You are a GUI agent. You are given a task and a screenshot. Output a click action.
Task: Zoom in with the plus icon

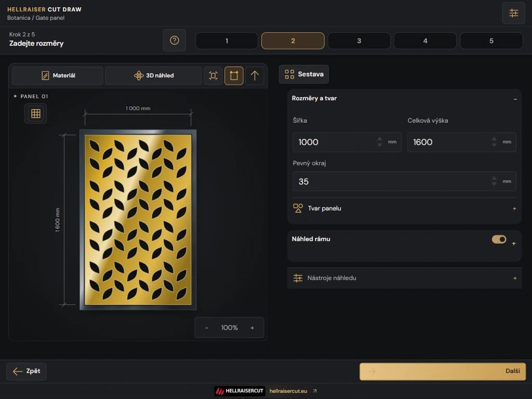tap(252, 328)
